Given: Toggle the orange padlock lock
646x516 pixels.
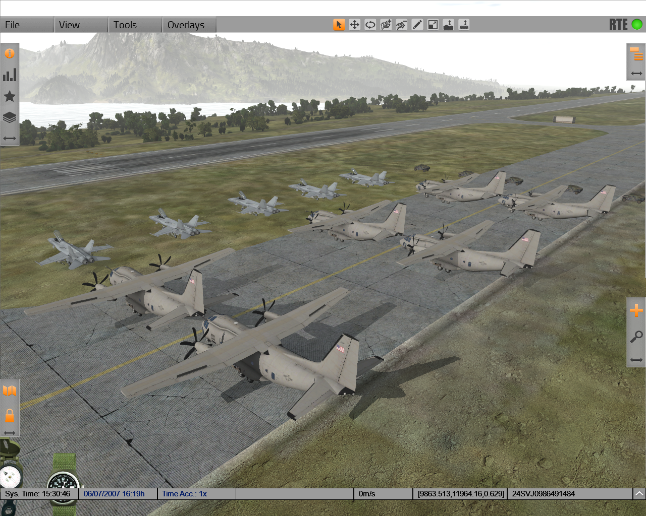Looking at the screenshot, I should click(x=10, y=414).
